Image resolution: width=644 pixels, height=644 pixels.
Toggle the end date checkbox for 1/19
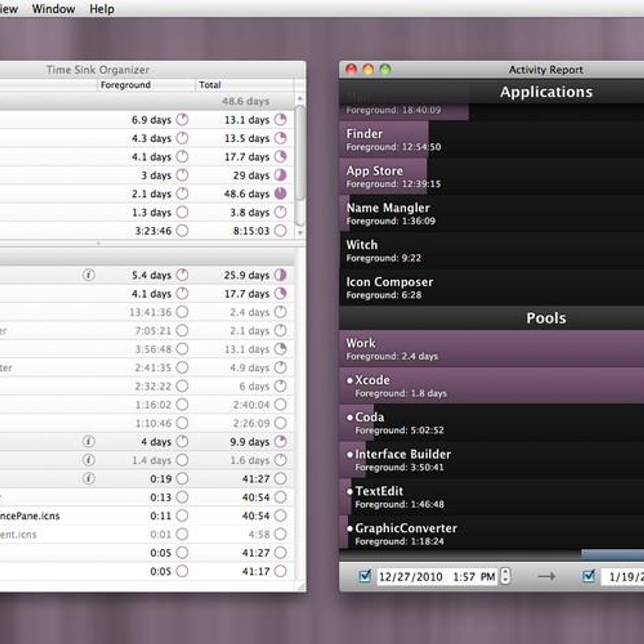click(x=589, y=576)
